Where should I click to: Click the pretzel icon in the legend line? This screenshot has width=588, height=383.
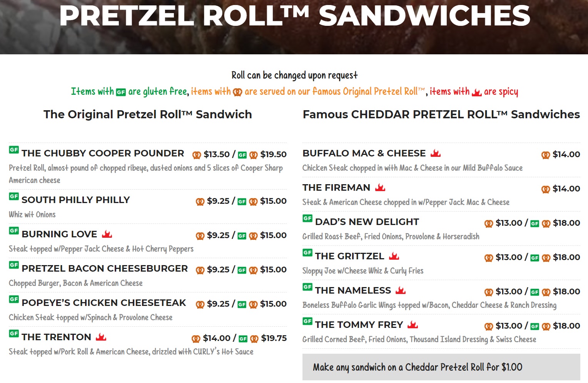pos(238,92)
